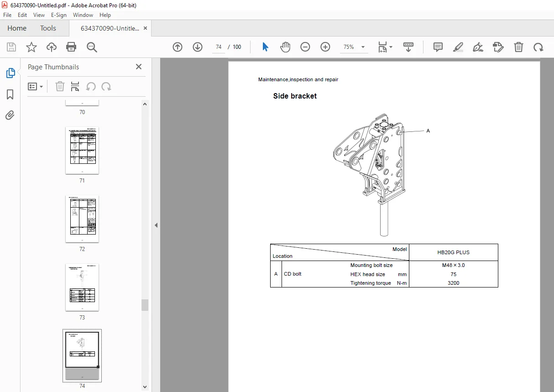
Task: Select page 72 thumbnail
Action: (x=82, y=219)
